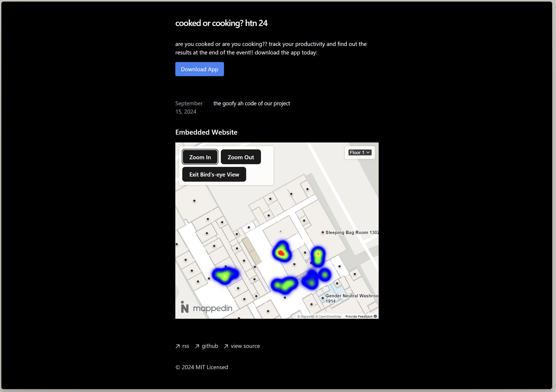Click the OpenStreetMap attribution link

pyautogui.click(x=329, y=317)
